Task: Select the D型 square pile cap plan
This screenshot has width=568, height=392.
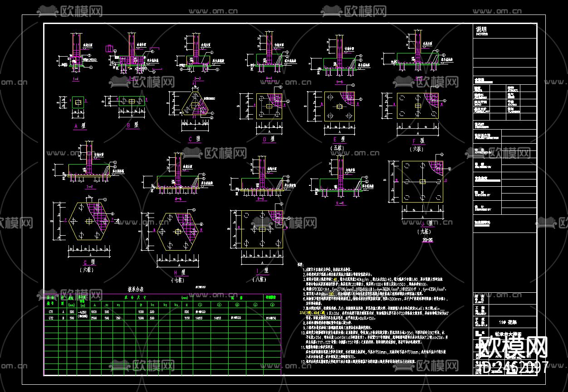Action: click(269, 106)
